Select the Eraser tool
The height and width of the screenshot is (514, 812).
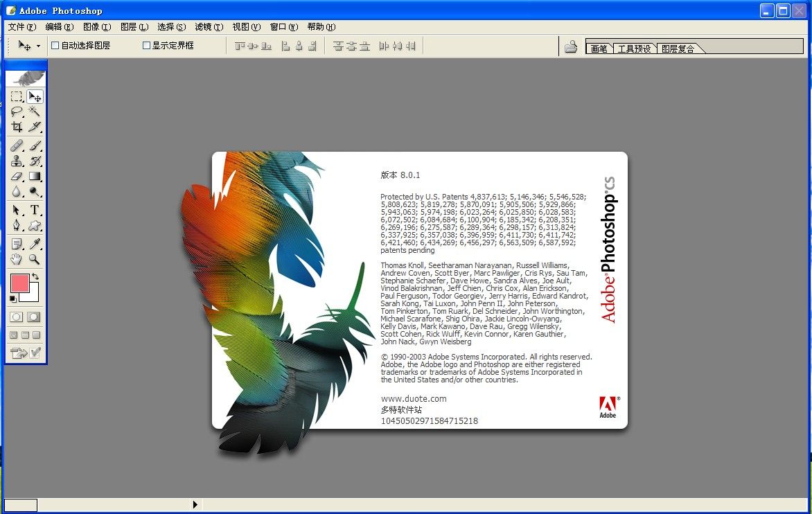(17, 177)
